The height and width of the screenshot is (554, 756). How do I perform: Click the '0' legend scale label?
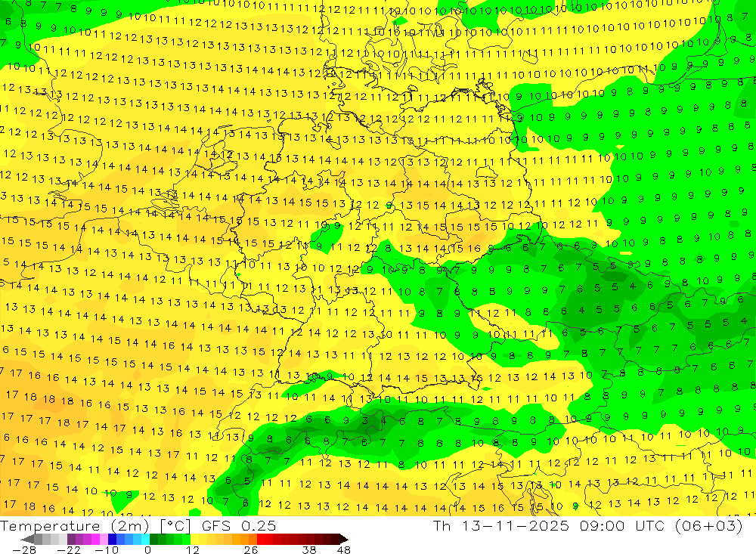coord(147,549)
